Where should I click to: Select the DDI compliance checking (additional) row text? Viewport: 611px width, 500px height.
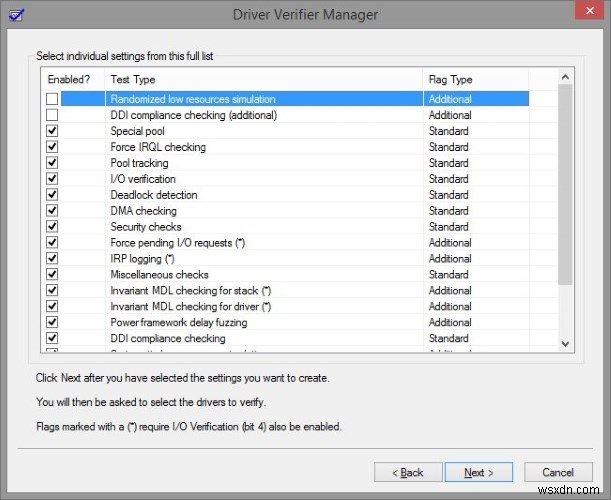point(194,115)
